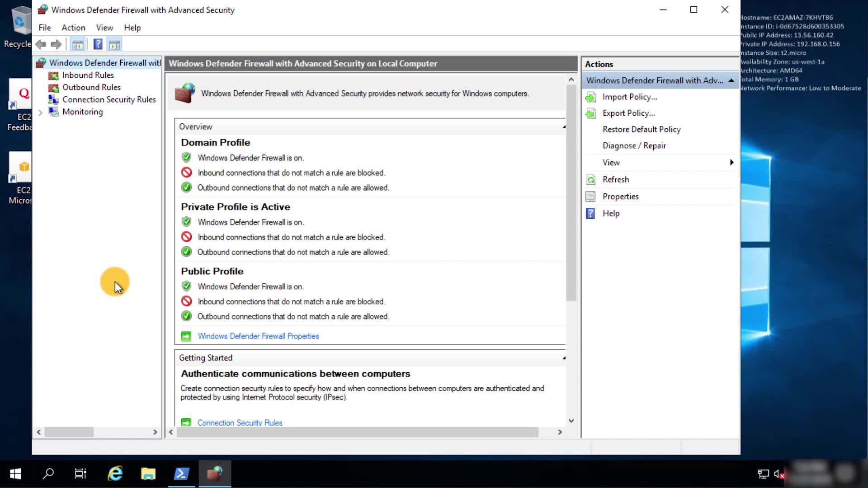Open the File menu
868x488 pixels.
click(45, 28)
